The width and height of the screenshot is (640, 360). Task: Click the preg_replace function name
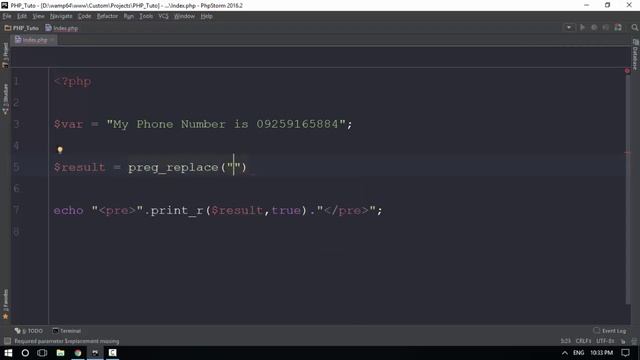pyautogui.click(x=173, y=167)
